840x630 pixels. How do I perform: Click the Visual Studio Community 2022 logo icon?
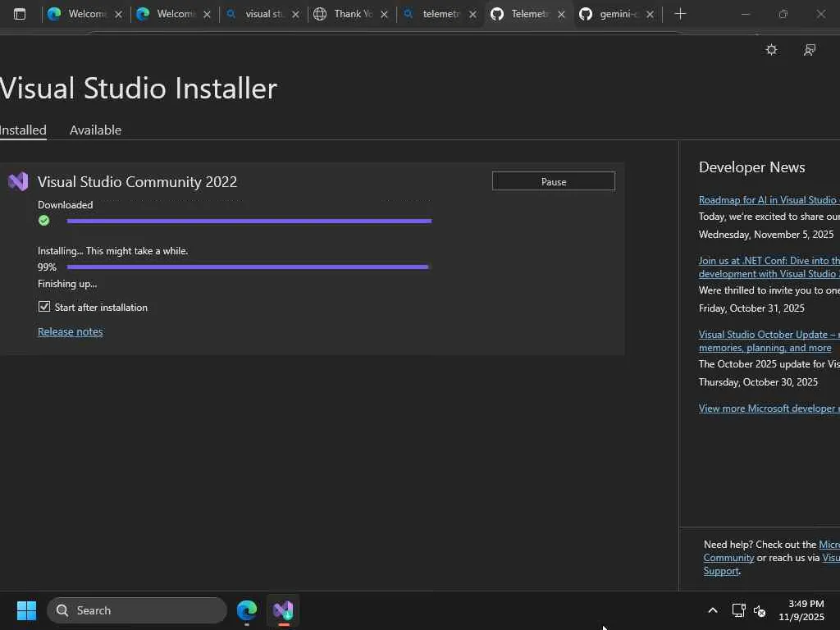[x=18, y=181]
